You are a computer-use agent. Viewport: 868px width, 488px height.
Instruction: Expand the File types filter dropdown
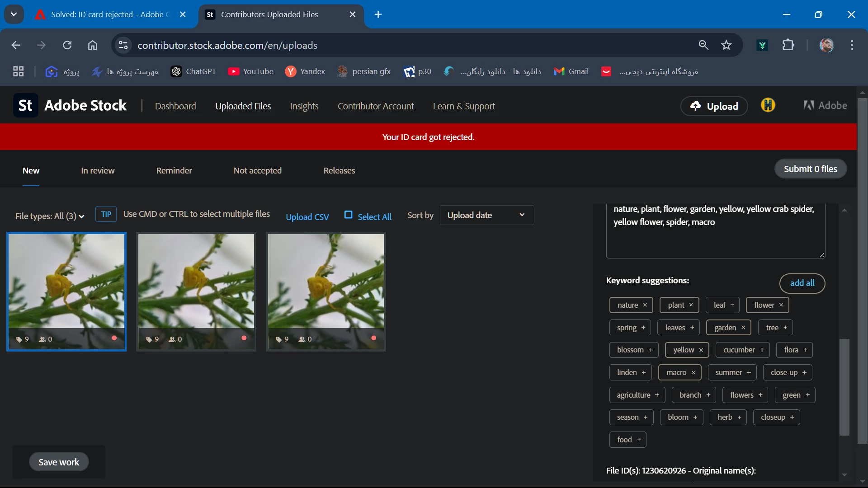point(50,216)
